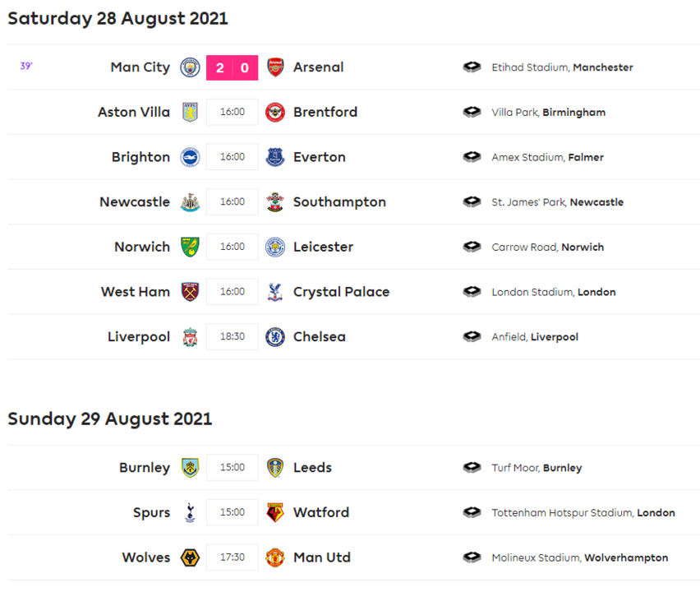700x592 pixels.
Task: Open the live 2-0 score box
Action: (x=233, y=67)
